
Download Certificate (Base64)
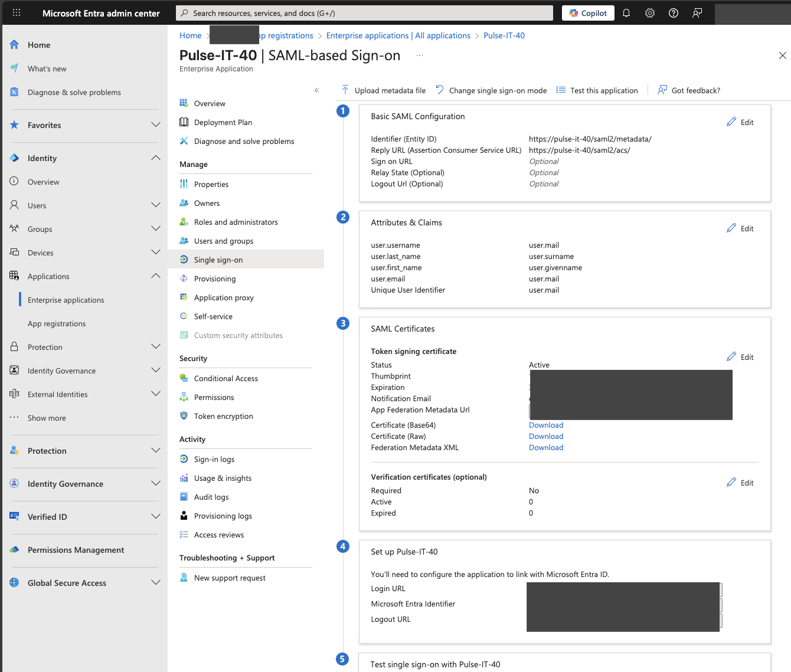[546, 425]
